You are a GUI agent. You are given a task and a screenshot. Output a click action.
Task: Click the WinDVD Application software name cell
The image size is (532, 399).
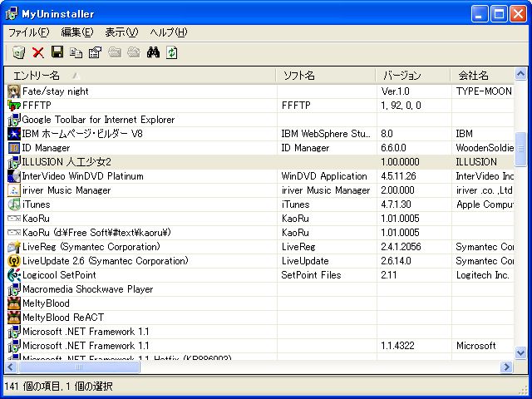point(324,176)
